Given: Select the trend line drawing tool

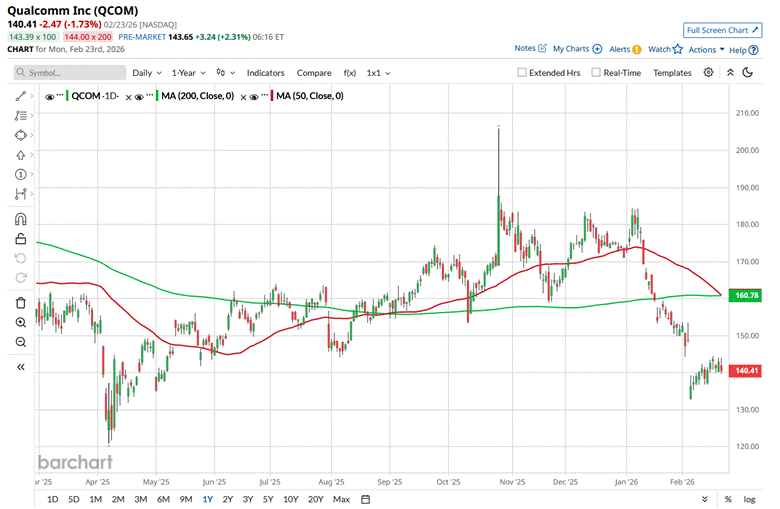Looking at the screenshot, I should [20, 95].
